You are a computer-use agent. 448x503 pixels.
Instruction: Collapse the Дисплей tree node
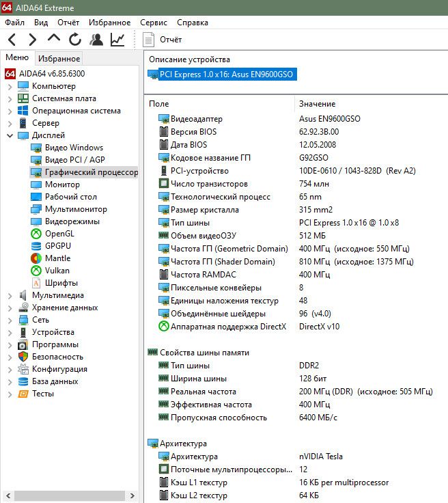[x=10, y=136]
